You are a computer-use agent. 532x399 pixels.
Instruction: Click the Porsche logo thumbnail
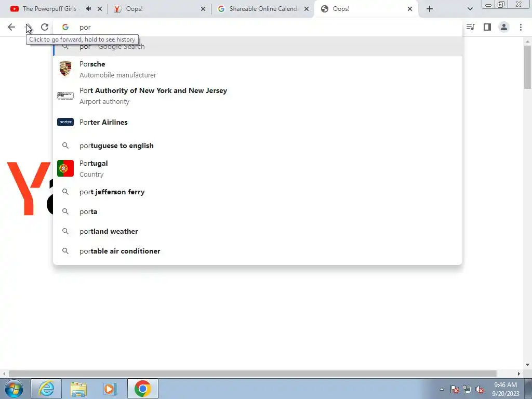coord(65,69)
